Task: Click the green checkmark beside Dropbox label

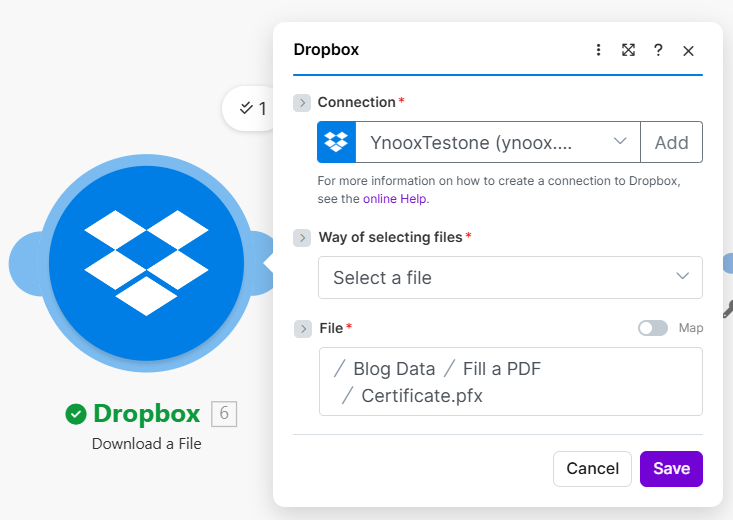Action: click(x=75, y=413)
